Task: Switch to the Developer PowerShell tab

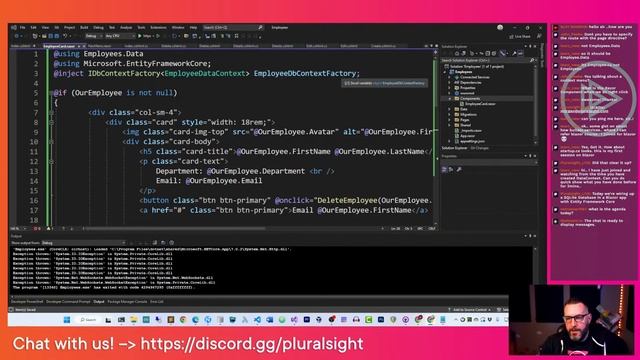Action: [27, 302]
